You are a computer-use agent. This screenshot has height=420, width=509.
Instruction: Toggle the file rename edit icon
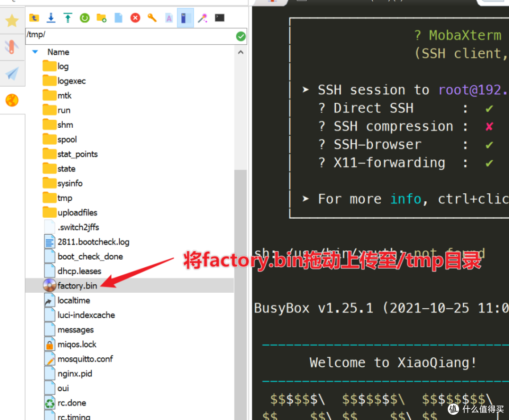click(168, 17)
